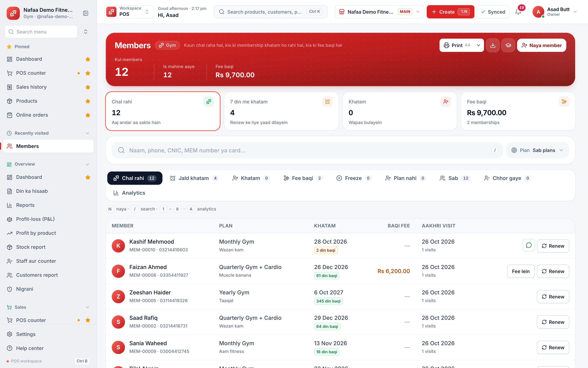Open Help center

48,348
